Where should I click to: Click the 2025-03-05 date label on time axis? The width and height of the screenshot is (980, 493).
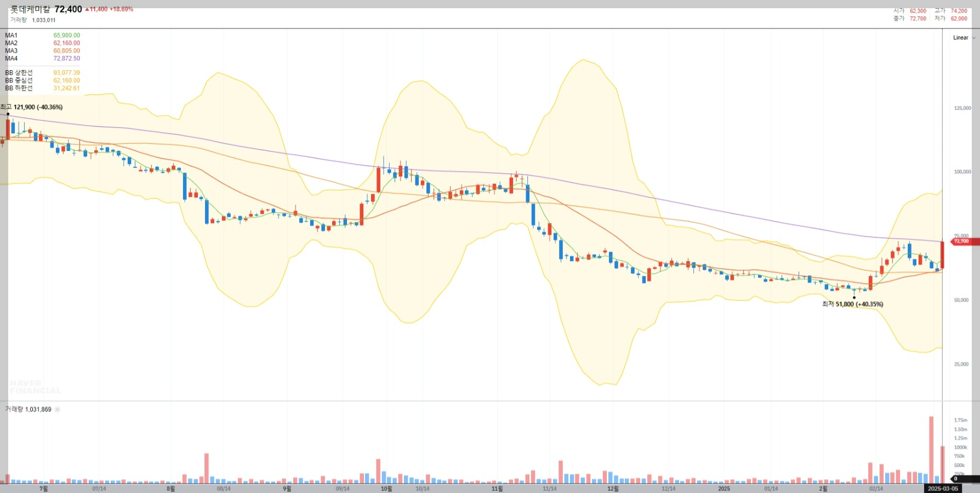[943, 489]
